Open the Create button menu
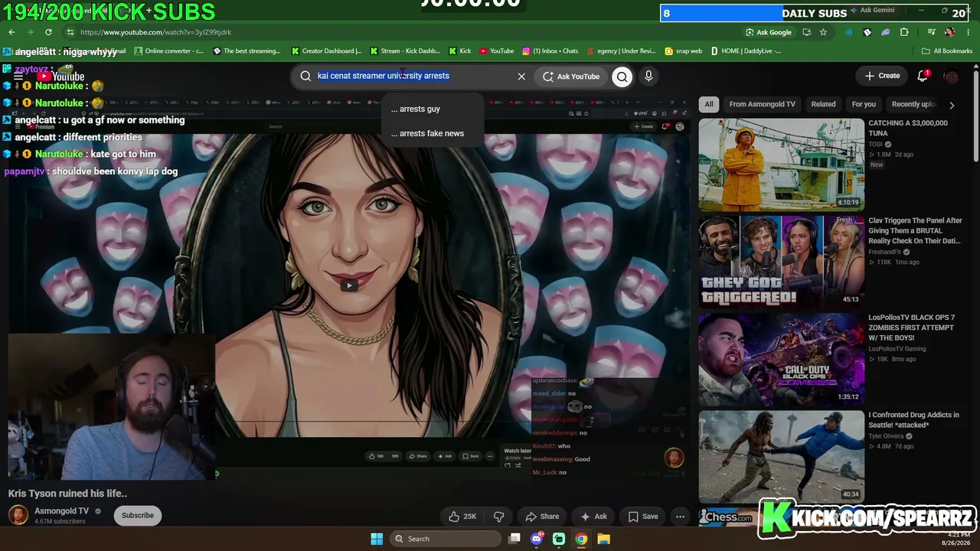Viewport: 980px width, 551px height. [882, 76]
